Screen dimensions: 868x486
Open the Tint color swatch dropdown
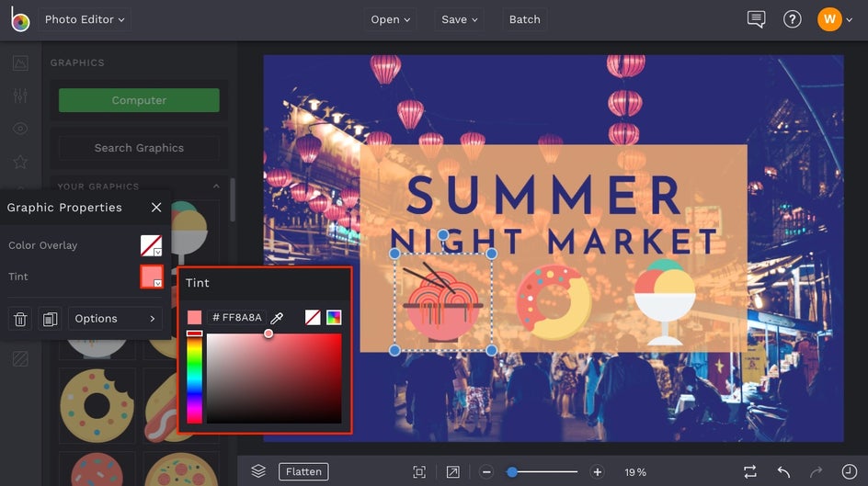(x=151, y=277)
